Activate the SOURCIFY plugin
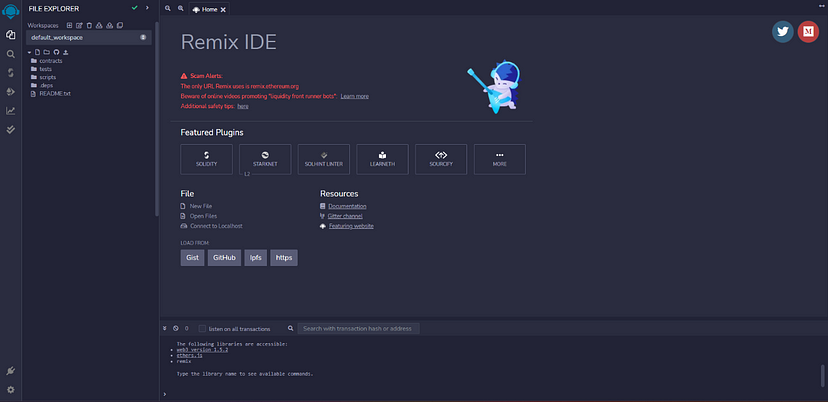The height and width of the screenshot is (402, 828). click(441, 159)
